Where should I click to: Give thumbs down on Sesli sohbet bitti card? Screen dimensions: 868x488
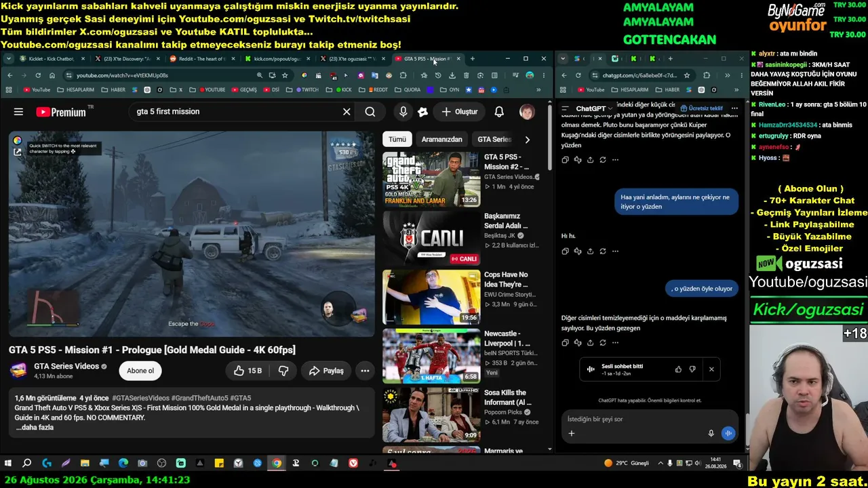pos(692,369)
